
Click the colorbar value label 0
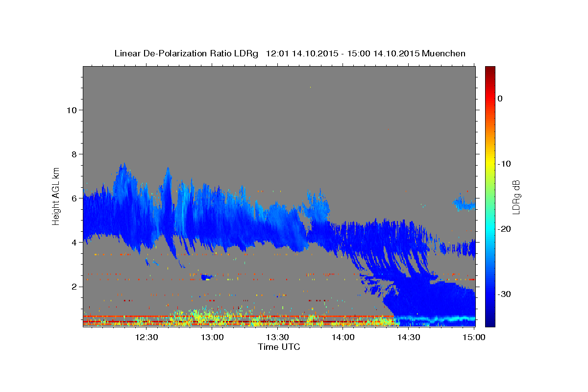[500, 98]
